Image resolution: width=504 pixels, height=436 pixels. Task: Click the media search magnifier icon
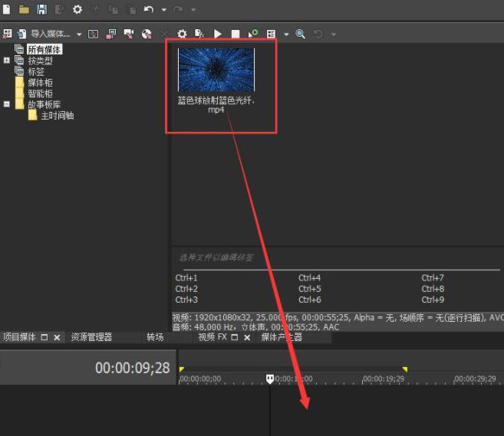[x=300, y=34]
